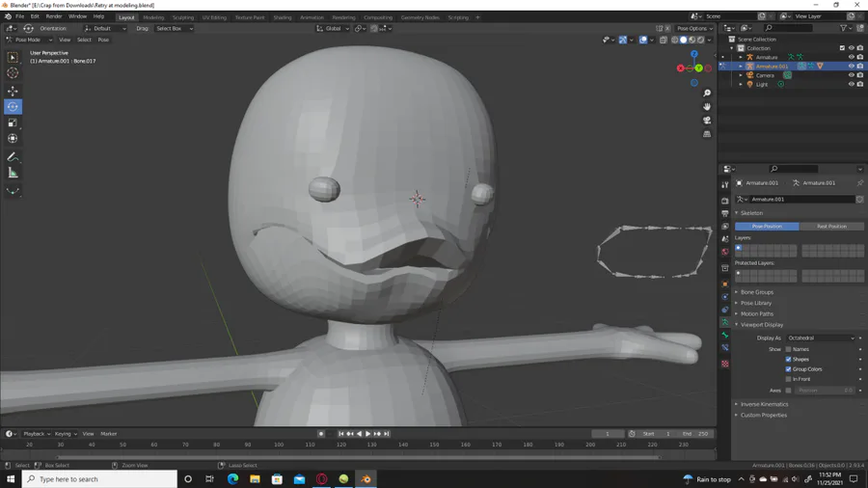The width and height of the screenshot is (868, 488).
Task: Open the Bone Constraints properties tab
Action: tap(725, 348)
